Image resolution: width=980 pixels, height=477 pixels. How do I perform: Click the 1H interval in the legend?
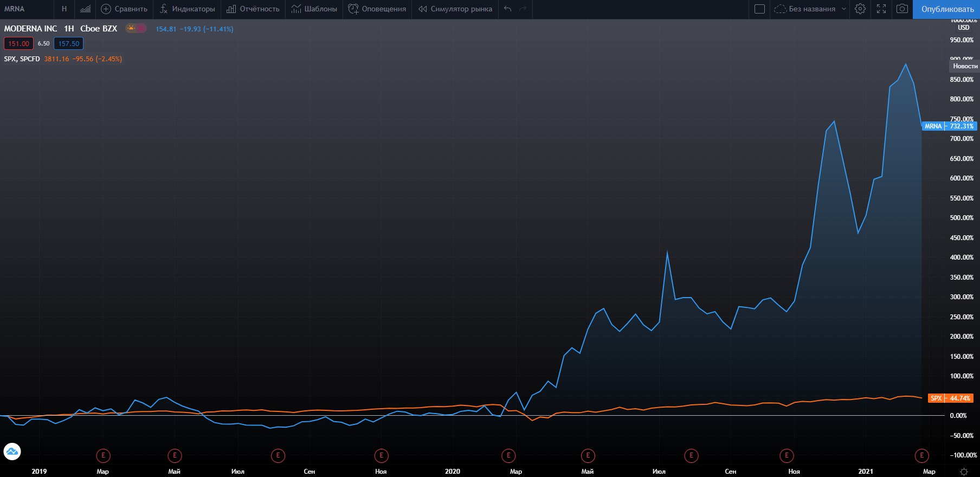[69, 29]
